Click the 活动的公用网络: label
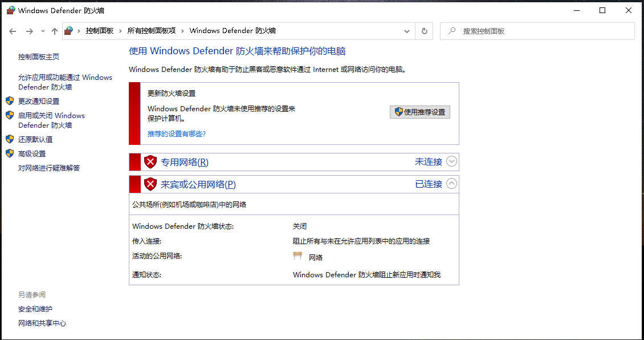 pos(157,256)
